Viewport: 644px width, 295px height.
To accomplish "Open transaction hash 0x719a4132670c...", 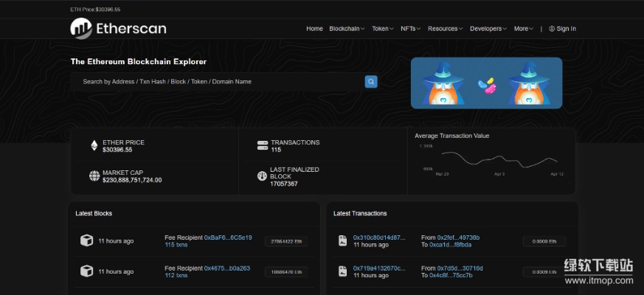I will point(379,268).
